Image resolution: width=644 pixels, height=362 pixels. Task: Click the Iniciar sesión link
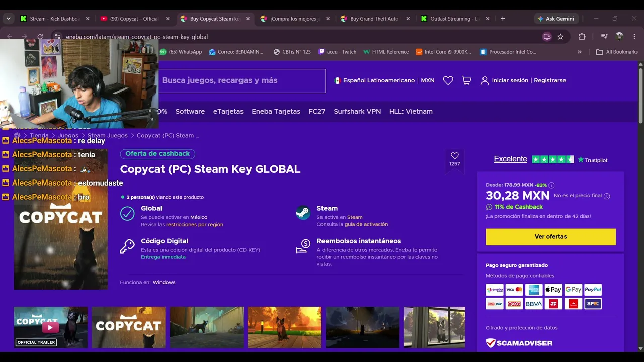click(x=510, y=80)
